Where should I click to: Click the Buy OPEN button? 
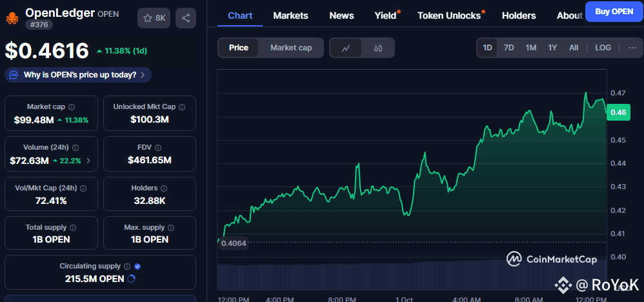click(x=614, y=12)
